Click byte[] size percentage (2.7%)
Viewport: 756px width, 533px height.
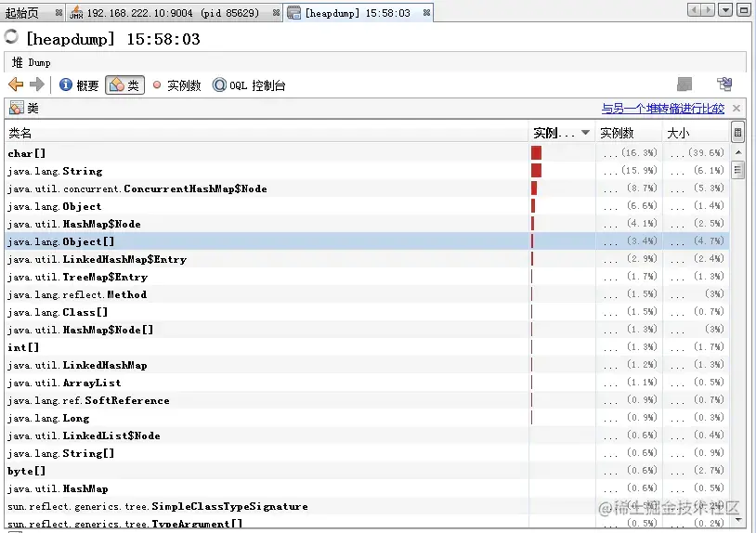(710, 471)
